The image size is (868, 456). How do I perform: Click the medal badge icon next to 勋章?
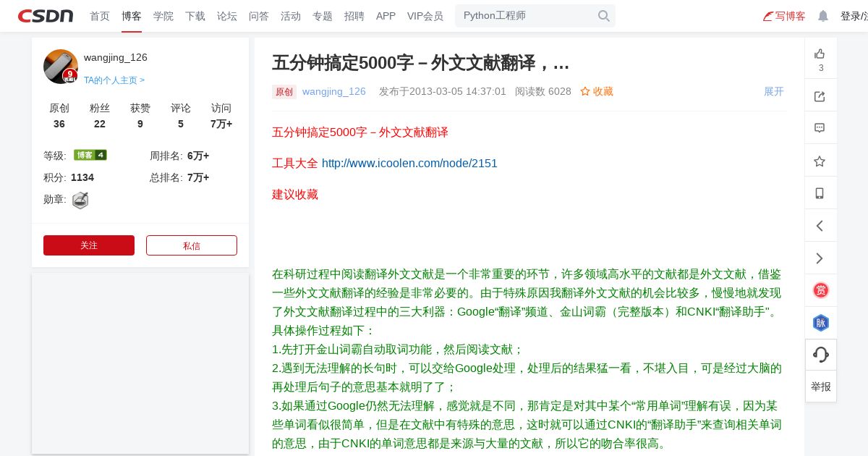(80, 200)
